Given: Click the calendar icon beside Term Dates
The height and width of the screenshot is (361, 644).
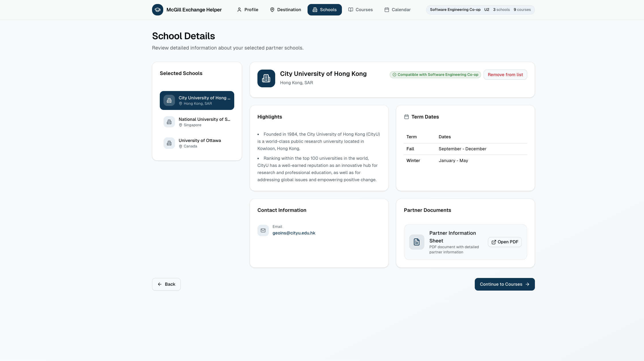Looking at the screenshot, I should 406,117.
